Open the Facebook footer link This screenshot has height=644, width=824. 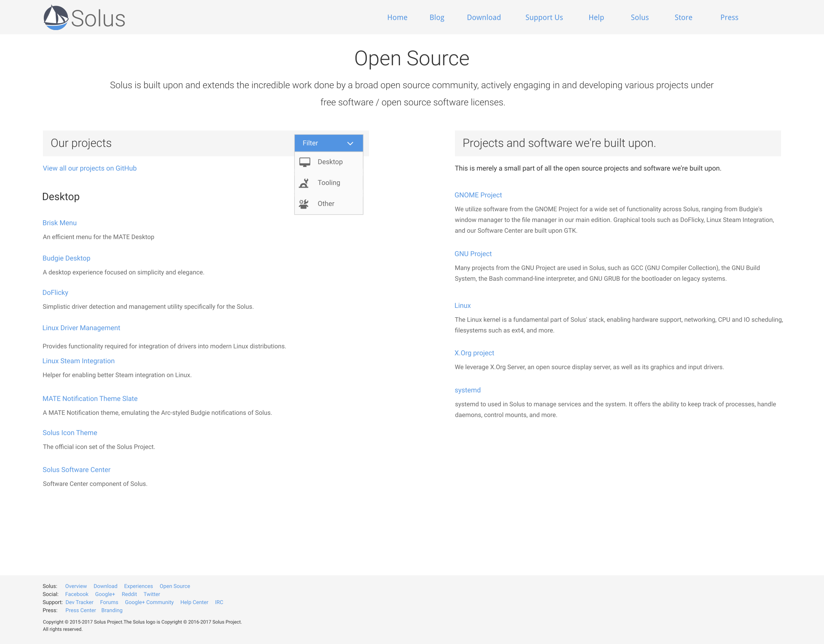tap(77, 594)
